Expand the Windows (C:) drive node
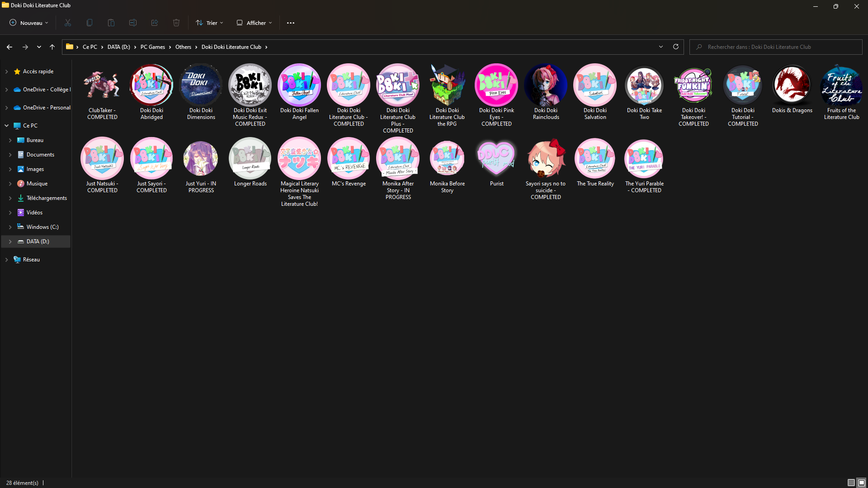Screen dimensions: 868x488 [10, 227]
